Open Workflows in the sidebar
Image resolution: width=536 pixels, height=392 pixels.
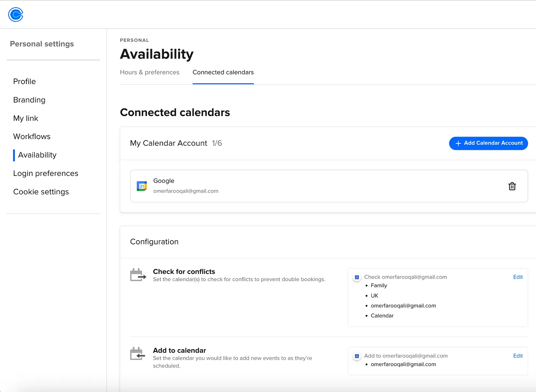pos(32,137)
